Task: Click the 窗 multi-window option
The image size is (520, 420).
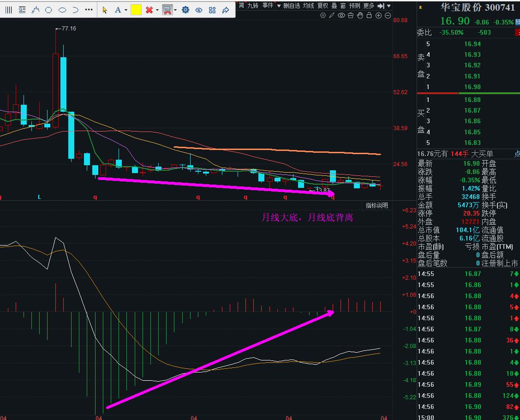Action: pyautogui.click(x=343, y=6)
